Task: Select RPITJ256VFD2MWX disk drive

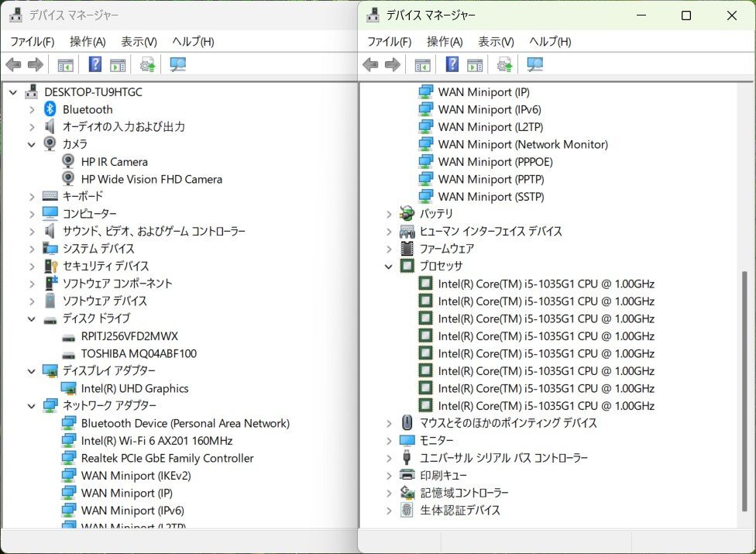Action: click(129, 336)
